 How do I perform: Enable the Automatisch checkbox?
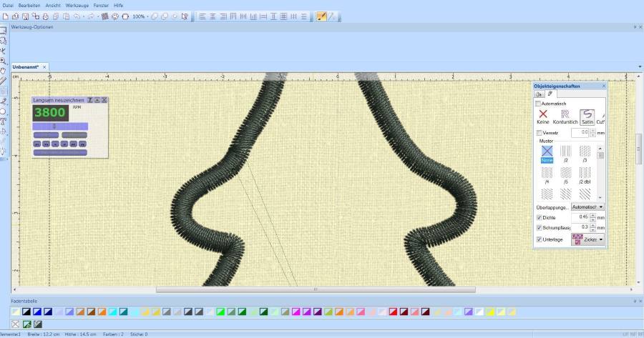[538, 104]
